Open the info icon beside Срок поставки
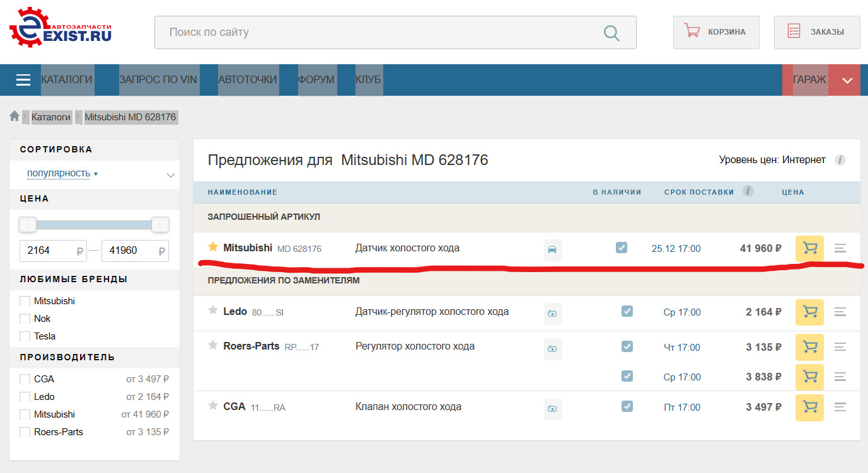This screenshot has width=868, height=473. [748, 191]
